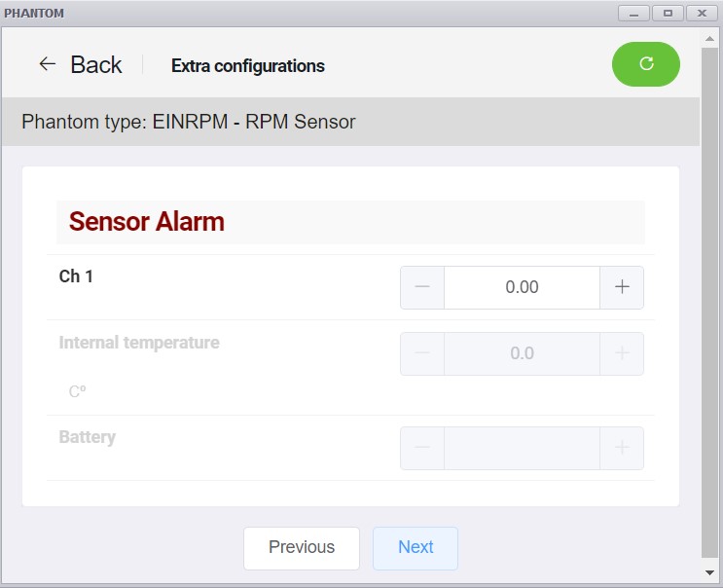
Task: Close the PHANTOM window
Action: coord(702,14)
